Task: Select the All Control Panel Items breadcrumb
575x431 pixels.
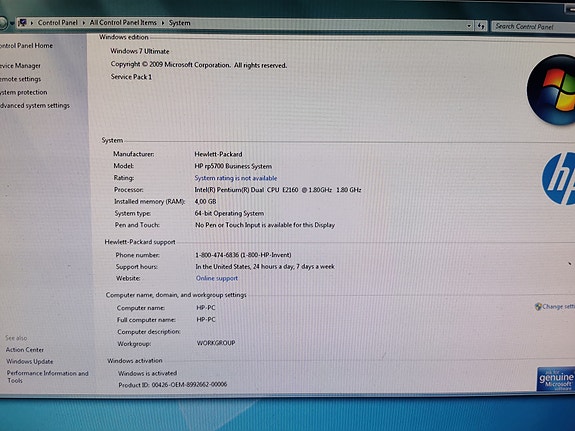Action: (x=123, y=23)
